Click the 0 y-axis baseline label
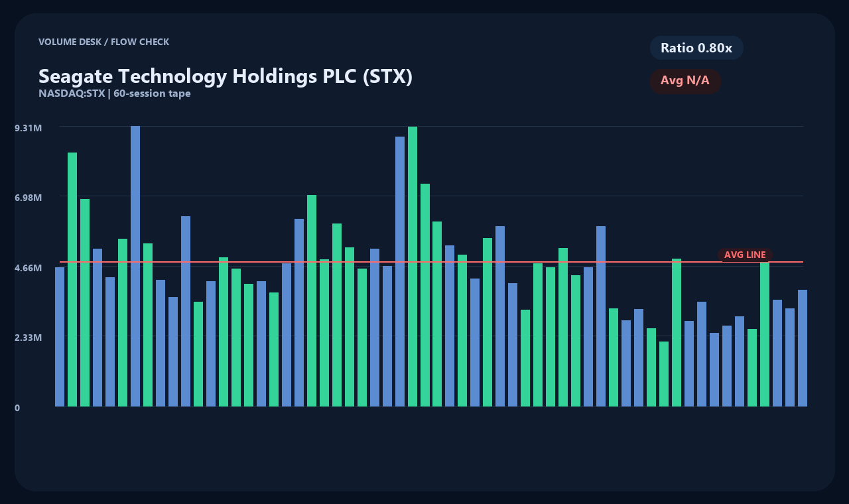 pyautogui.click(x=17, y=408)
